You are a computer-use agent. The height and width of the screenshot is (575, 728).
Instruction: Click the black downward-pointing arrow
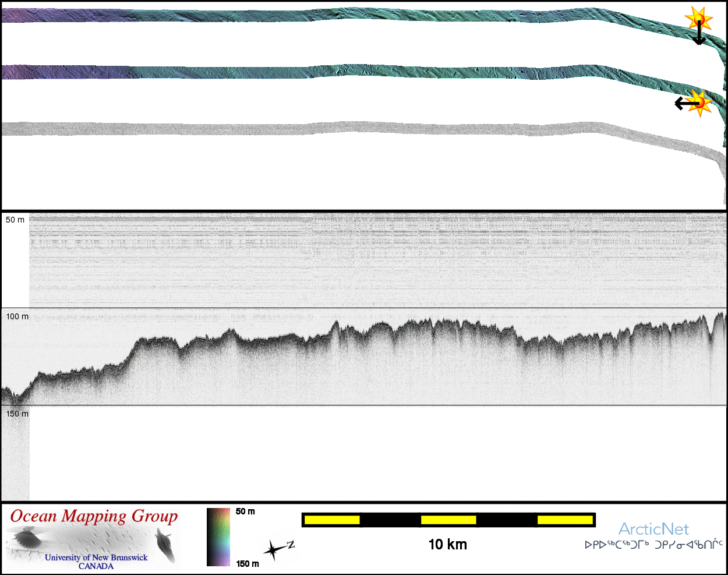coord(698,36)
